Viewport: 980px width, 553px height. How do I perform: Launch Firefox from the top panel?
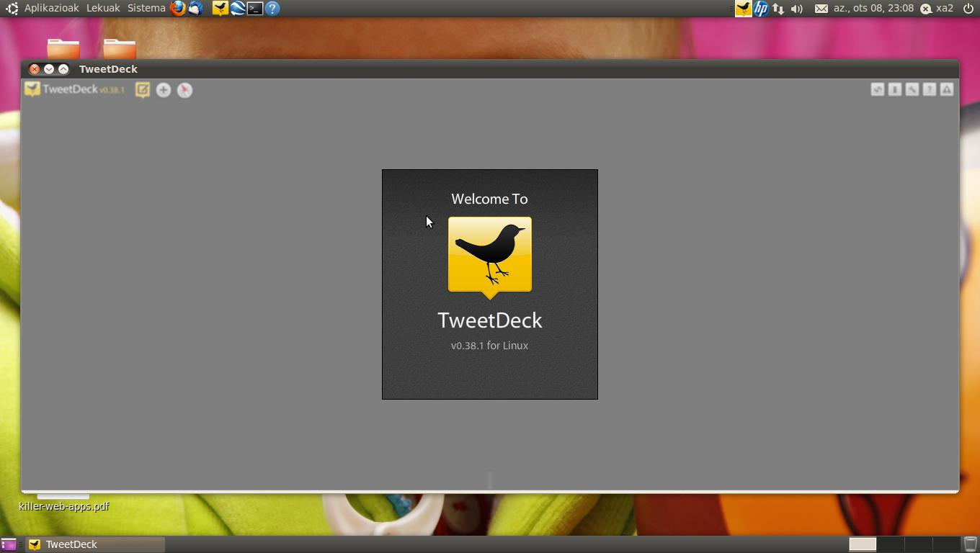(x=177, y=9)
